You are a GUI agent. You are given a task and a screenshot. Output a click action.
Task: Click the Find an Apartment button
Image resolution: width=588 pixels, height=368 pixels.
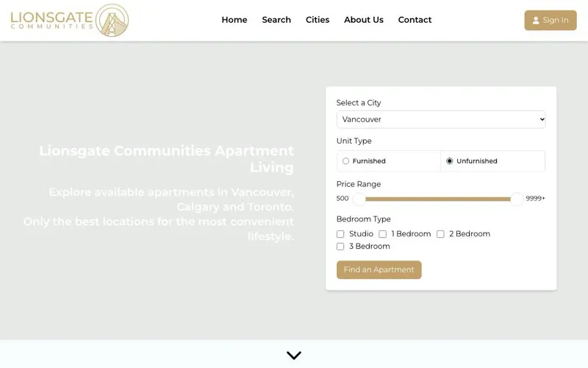379,269
